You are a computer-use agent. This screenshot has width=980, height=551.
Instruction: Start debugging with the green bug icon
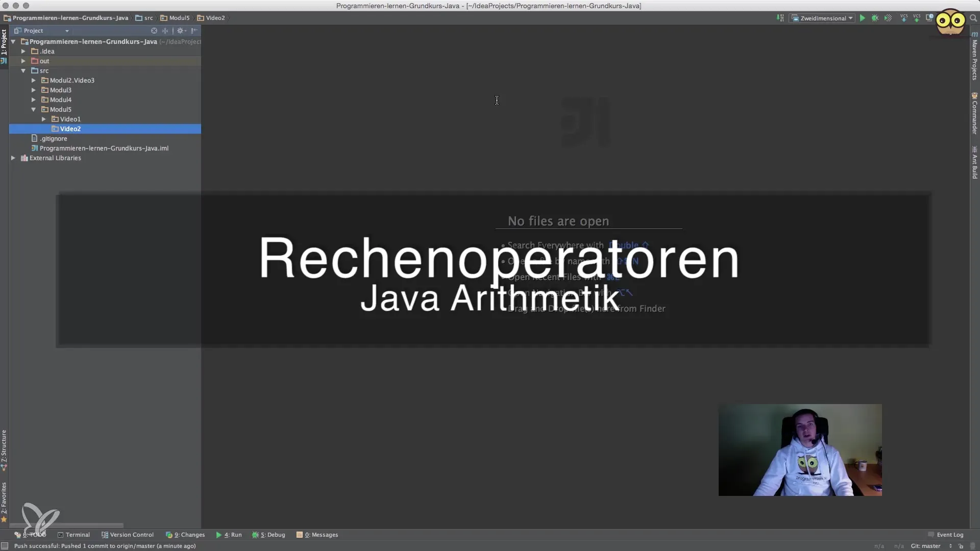click(875, 18)
